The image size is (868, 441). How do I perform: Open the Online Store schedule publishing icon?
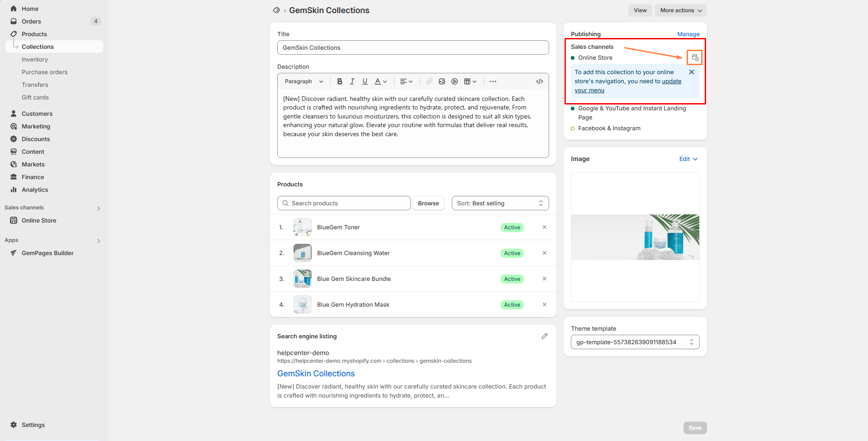(695, 57)
